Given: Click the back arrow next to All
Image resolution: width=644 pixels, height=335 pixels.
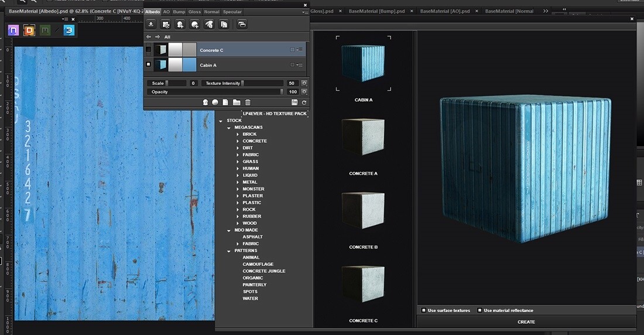Looking at the screenshot, I should [149, 37].
